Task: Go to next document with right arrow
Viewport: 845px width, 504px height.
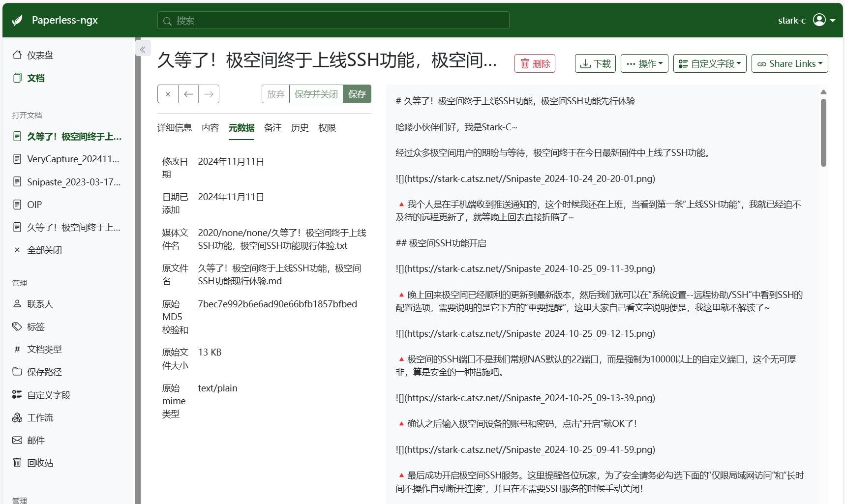Action: click(209, 94)
